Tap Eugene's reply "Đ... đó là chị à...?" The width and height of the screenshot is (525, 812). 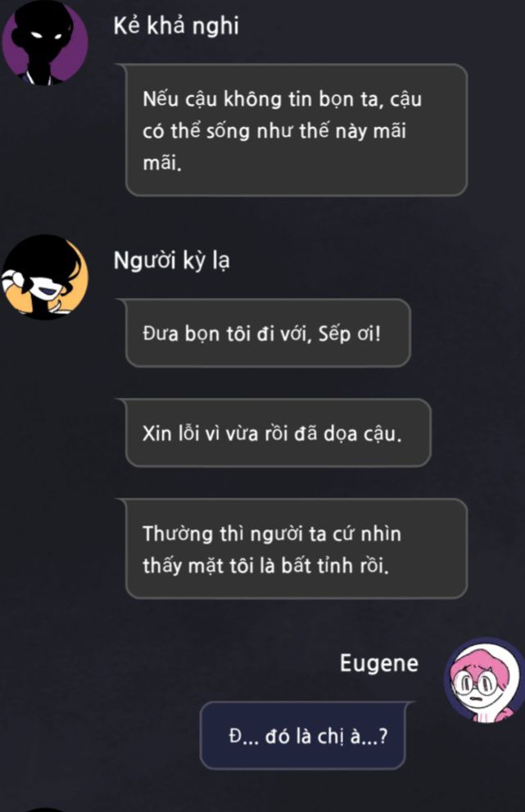click(303, 735)
